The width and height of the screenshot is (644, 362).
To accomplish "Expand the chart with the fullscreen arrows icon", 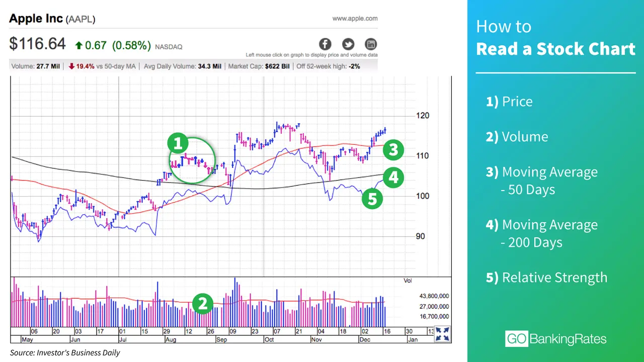I will point(442,334).
